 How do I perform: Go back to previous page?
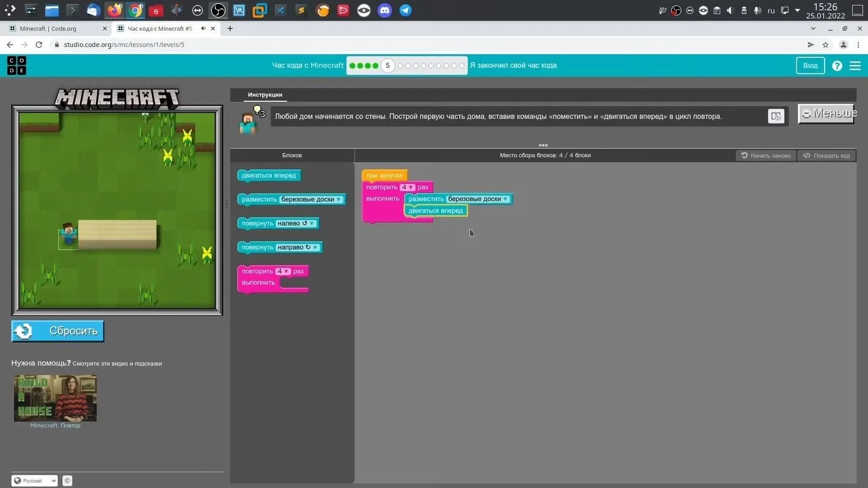coord(10,45)
